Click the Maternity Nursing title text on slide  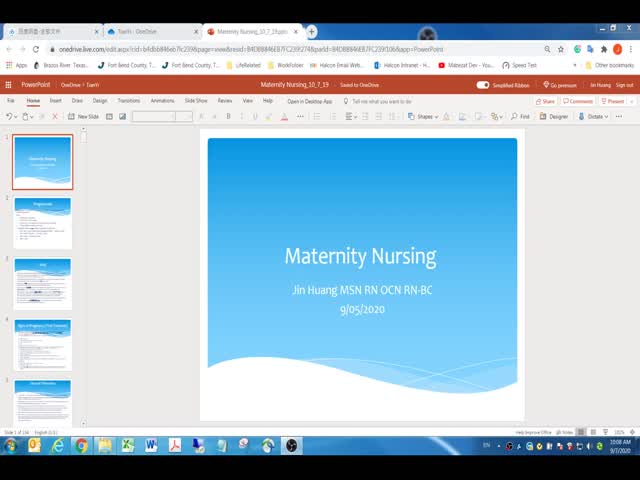click(360, 256)
